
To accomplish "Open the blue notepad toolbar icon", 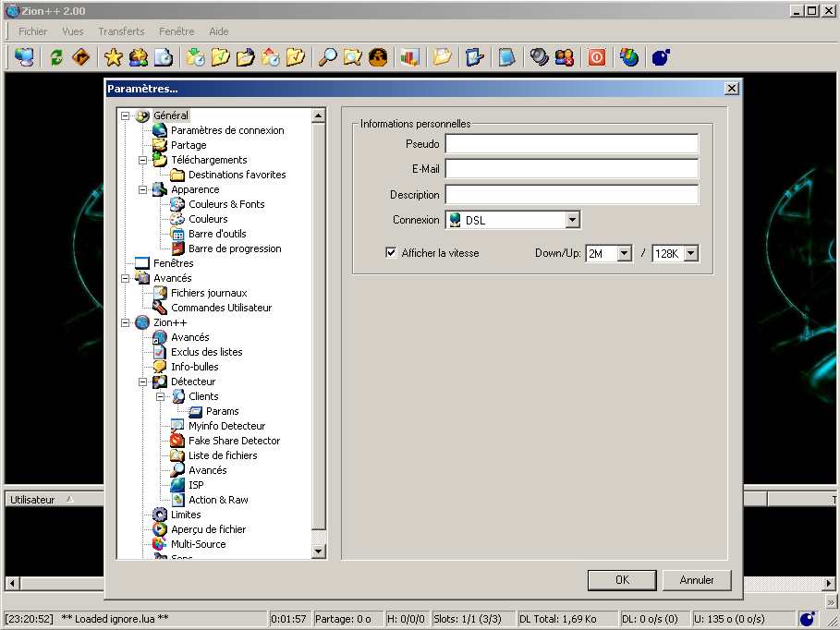I will [506, 57].
